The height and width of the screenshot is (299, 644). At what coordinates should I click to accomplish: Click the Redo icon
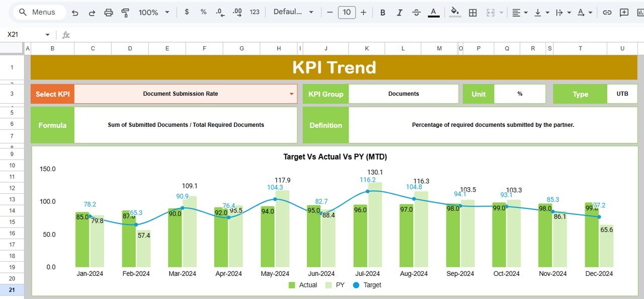(92, 13)
